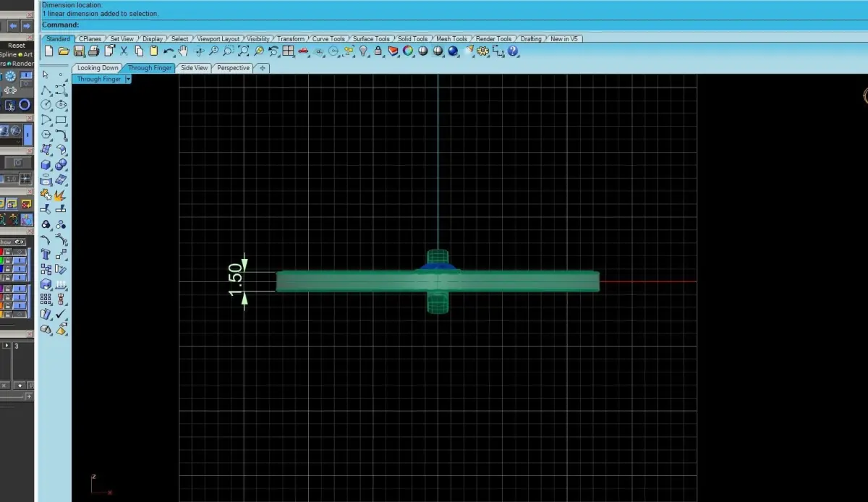Screen dimensions: 868x502
Task: Select the Box solid tool in the side toolbar
Action: pyautogui.click(x=46, y=165)
